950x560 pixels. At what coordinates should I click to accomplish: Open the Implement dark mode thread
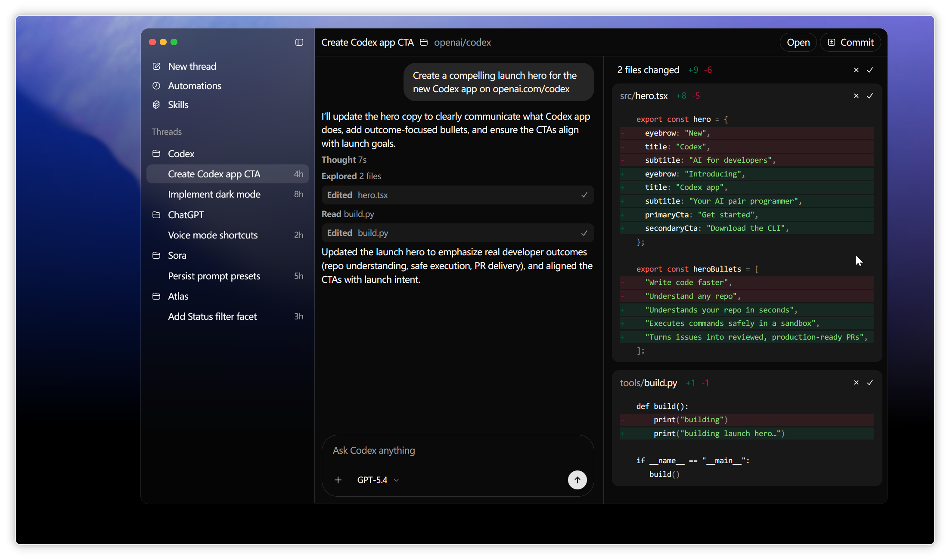228,194
